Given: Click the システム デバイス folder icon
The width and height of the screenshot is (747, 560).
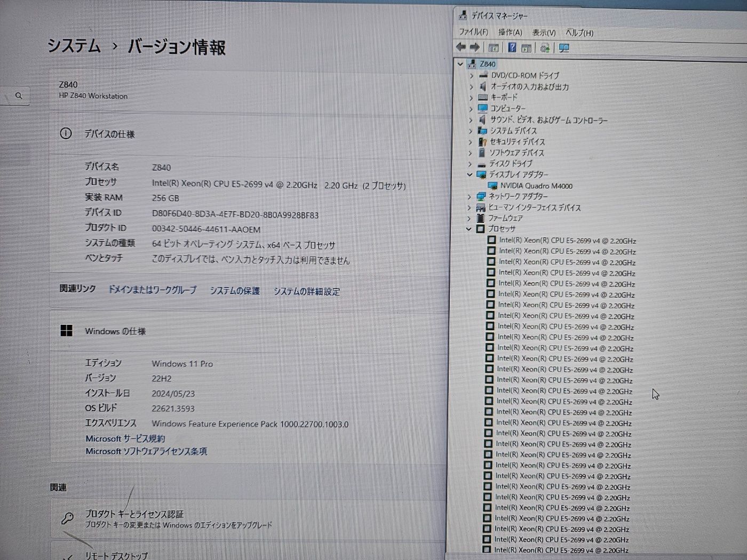Looking at the screenshot, I should (x=482, y=131).
